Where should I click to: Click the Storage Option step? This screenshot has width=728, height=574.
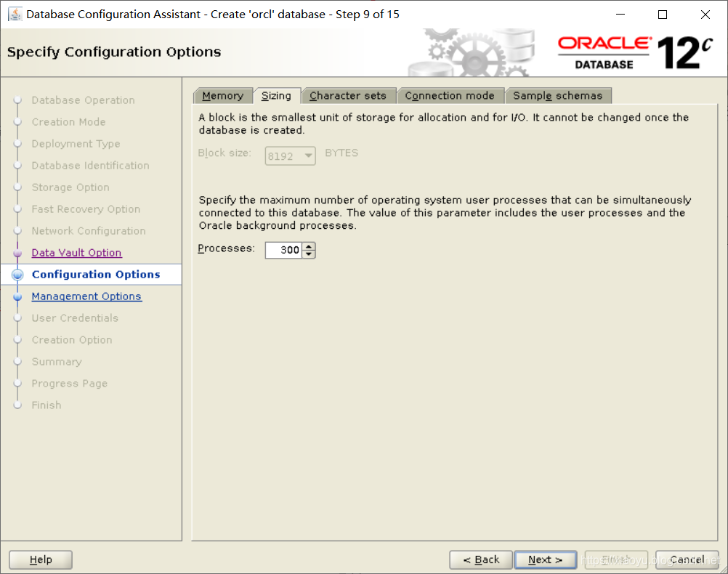pos(70,187)
